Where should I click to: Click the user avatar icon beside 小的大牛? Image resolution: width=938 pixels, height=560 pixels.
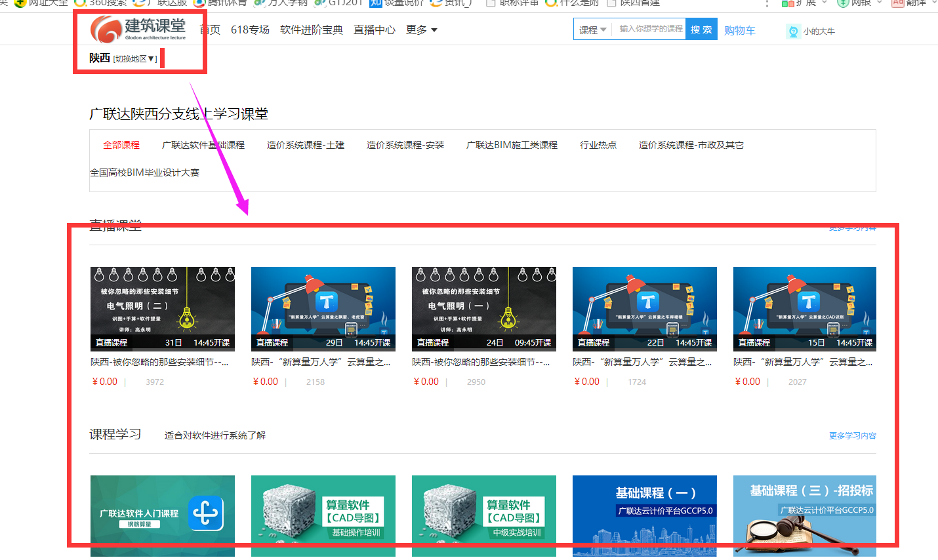click(794, 31)
